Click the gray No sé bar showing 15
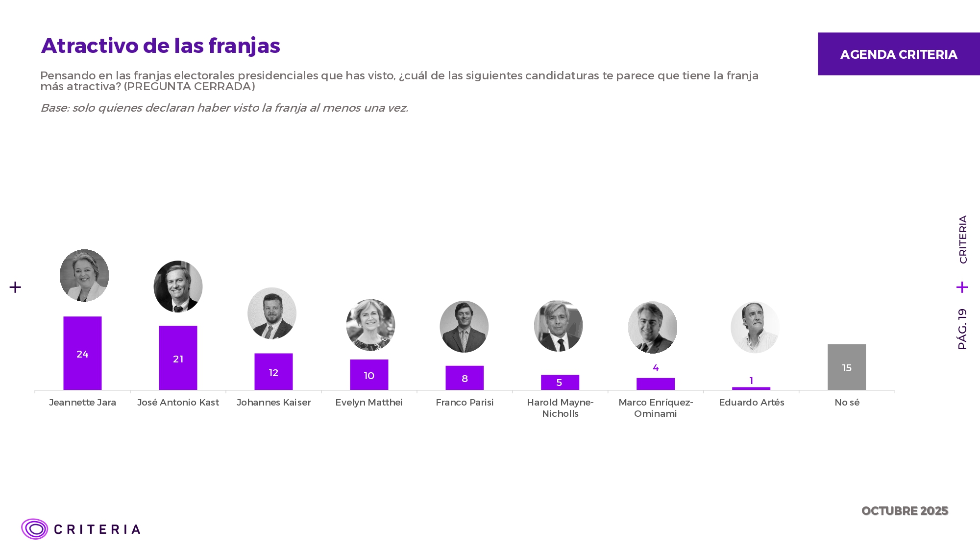This screenshot has width=980, height=551. pyautogui.click(x=846, y=367)
